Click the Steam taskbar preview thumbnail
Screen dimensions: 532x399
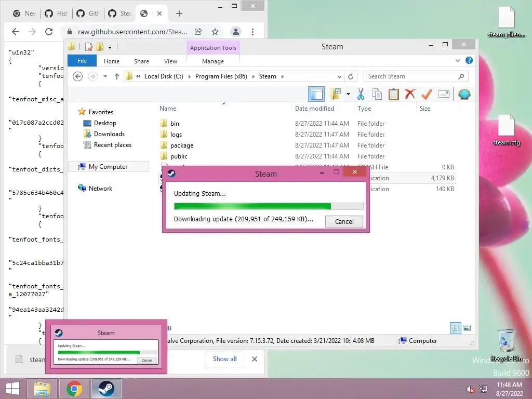(106, 347)
